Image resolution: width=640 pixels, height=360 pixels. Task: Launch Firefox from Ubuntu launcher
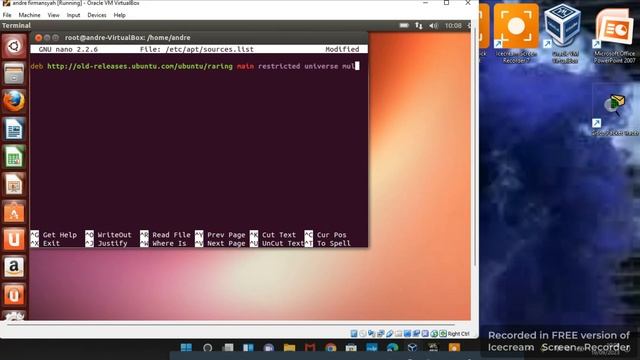click(x=14, y=101)
